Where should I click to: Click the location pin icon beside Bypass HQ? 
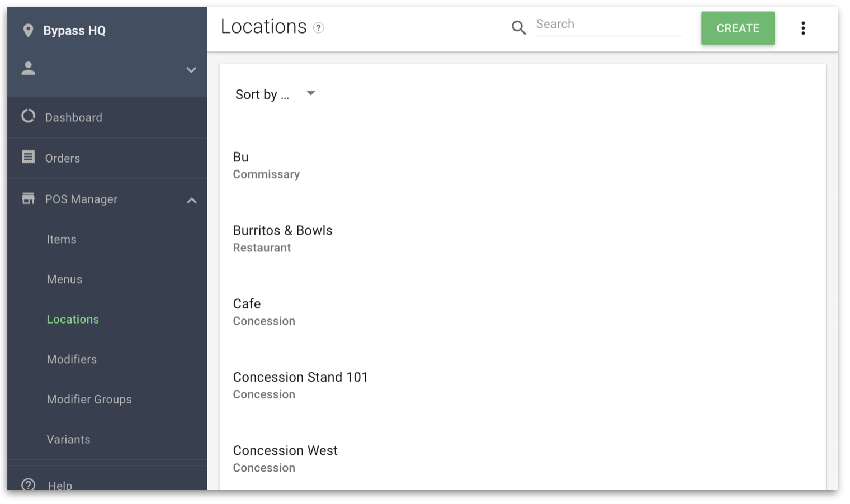pos(28,31)
